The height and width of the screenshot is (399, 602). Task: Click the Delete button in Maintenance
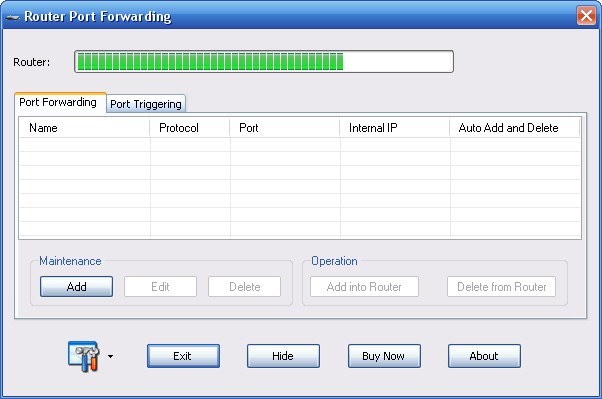[245, 287]
